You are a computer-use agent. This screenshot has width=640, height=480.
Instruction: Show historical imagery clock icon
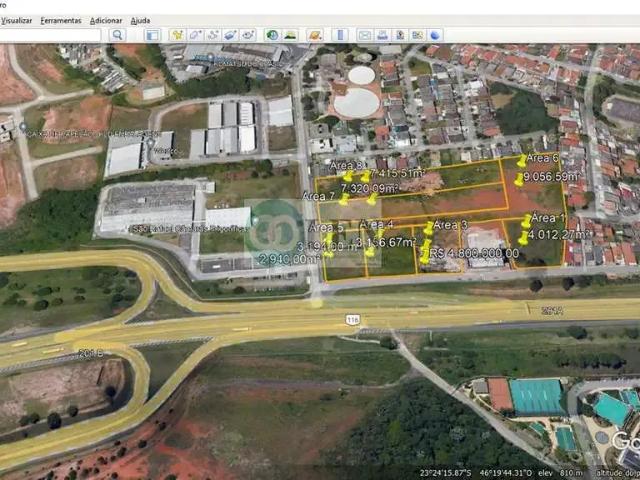pos(272,35)
